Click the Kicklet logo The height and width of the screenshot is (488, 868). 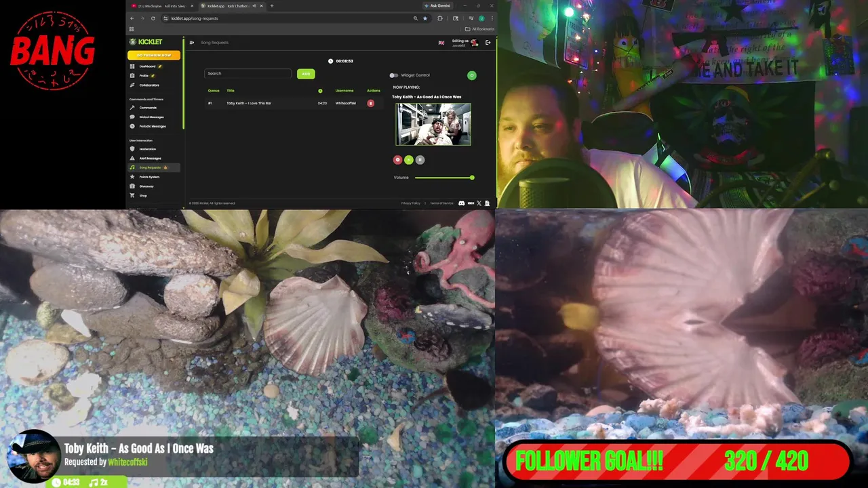click(146, 42)
